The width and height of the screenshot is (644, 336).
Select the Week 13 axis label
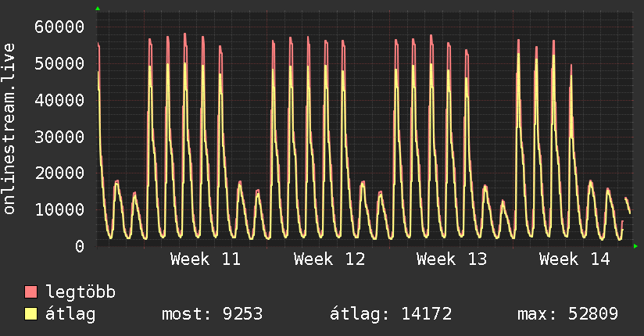452,259
